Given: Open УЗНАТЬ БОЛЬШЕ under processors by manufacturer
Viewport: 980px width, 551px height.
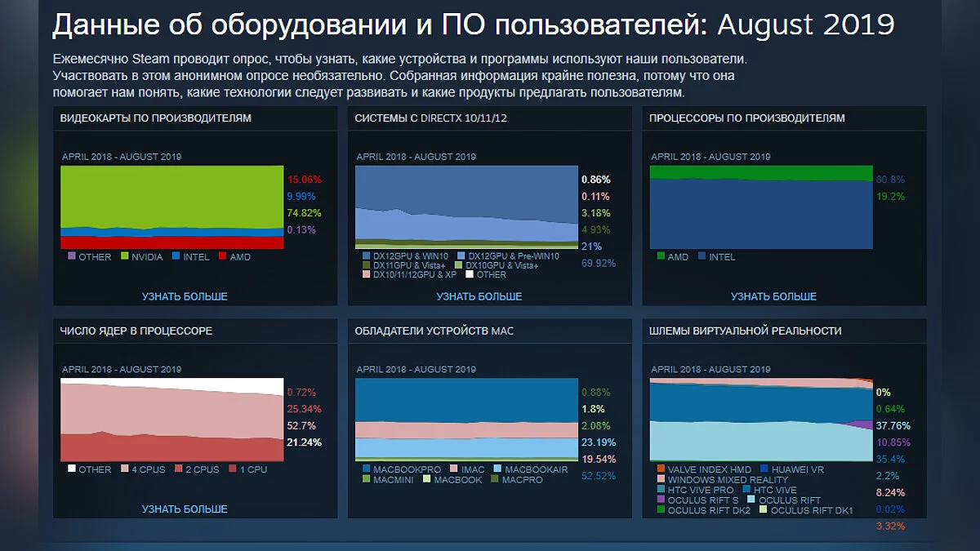Looking at the screenshot, I should (x=773, y=296).
